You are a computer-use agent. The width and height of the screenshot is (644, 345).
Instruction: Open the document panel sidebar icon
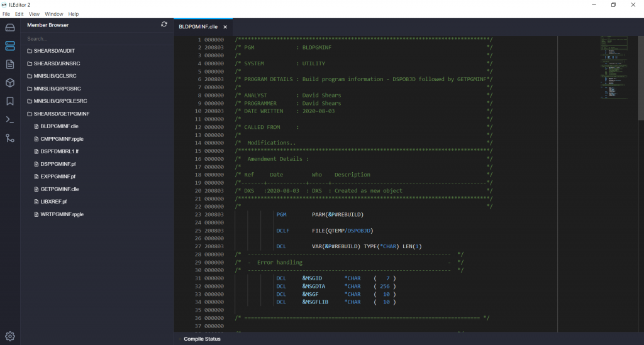[10, 64]
